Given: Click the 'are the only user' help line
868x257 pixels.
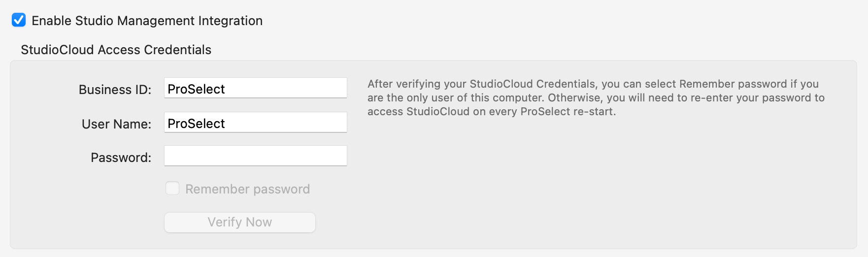Looking at the screenshot, I should pyautogui.click(x=596, y=97).
